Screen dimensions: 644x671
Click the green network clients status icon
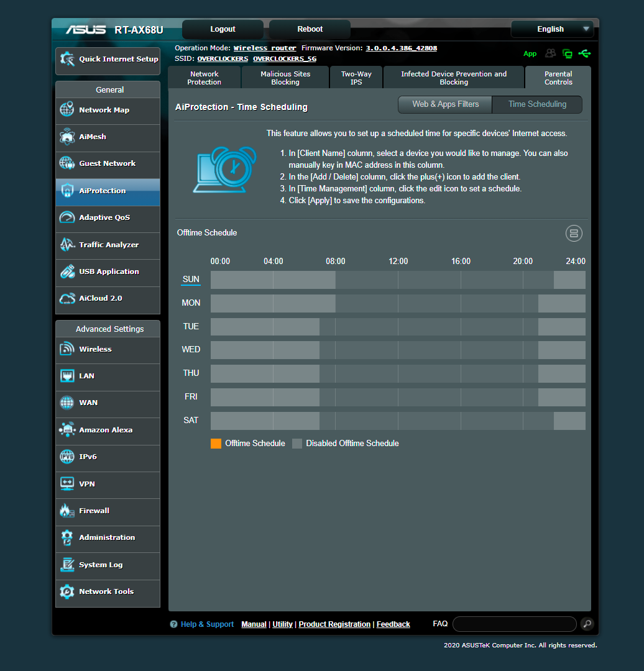tap(568, 53)
